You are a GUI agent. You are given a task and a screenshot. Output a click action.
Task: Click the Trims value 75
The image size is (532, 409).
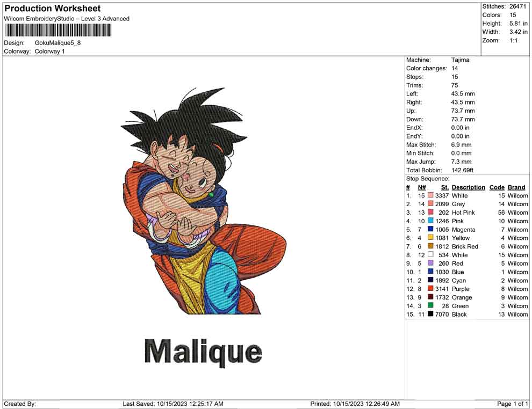[455, 85]
